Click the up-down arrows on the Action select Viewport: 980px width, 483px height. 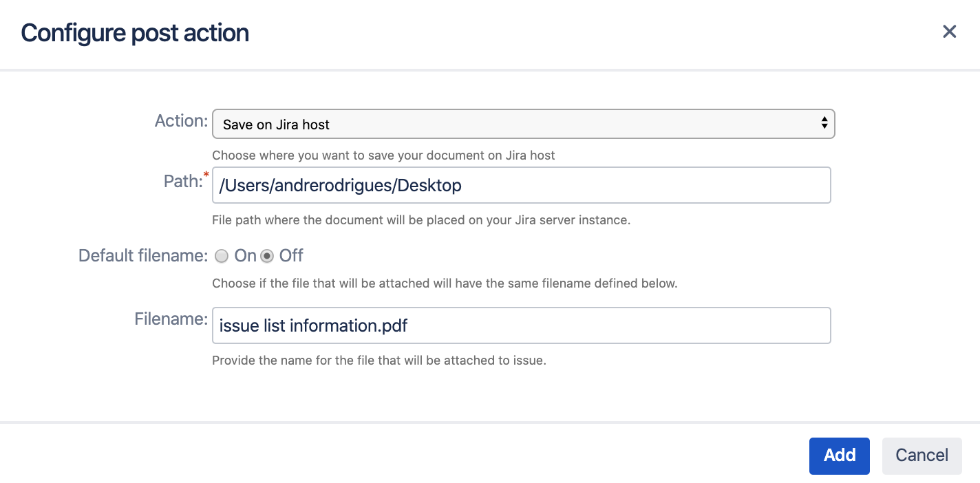[x=824, y=124]
